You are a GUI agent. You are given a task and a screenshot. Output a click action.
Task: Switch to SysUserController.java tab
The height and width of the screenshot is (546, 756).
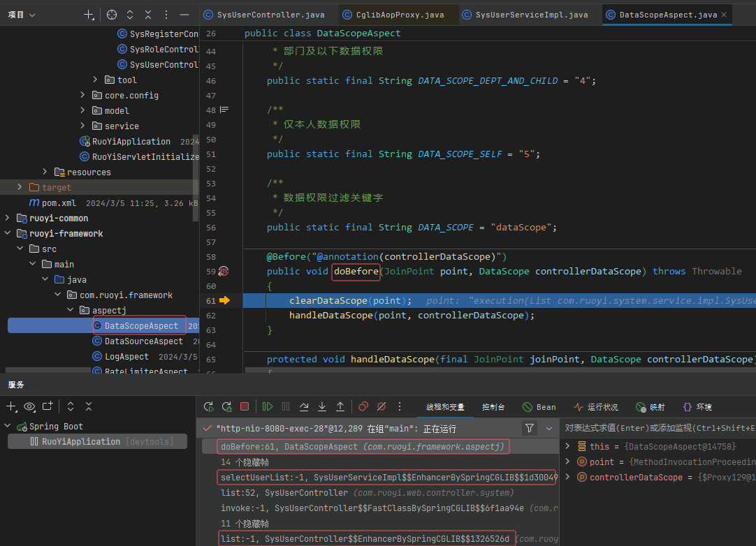[x=264, y=15]
